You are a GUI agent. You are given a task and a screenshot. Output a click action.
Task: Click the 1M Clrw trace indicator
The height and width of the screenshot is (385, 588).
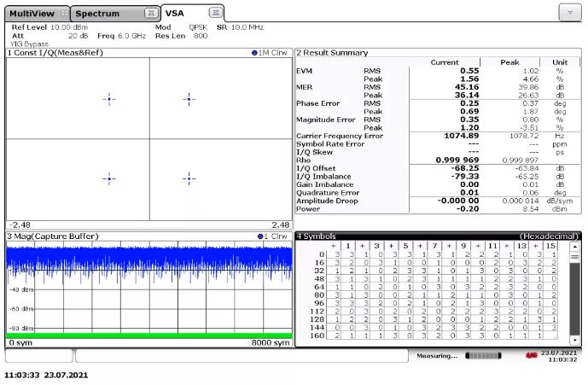270,53
